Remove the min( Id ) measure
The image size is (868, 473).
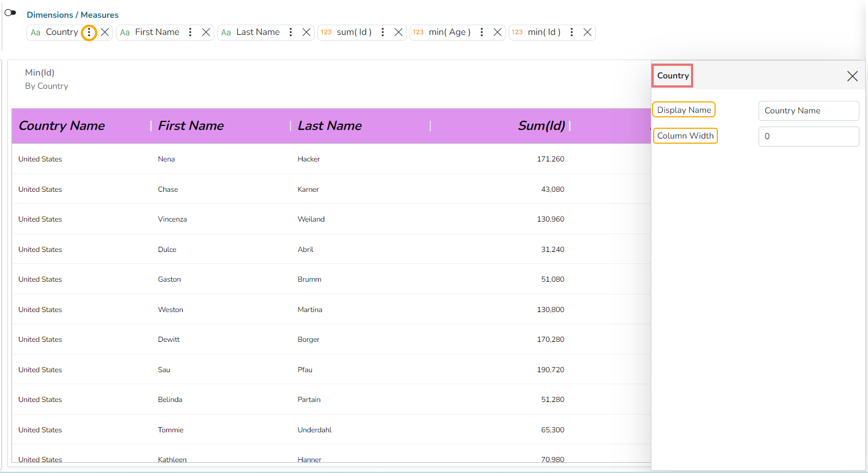[587, 33]
